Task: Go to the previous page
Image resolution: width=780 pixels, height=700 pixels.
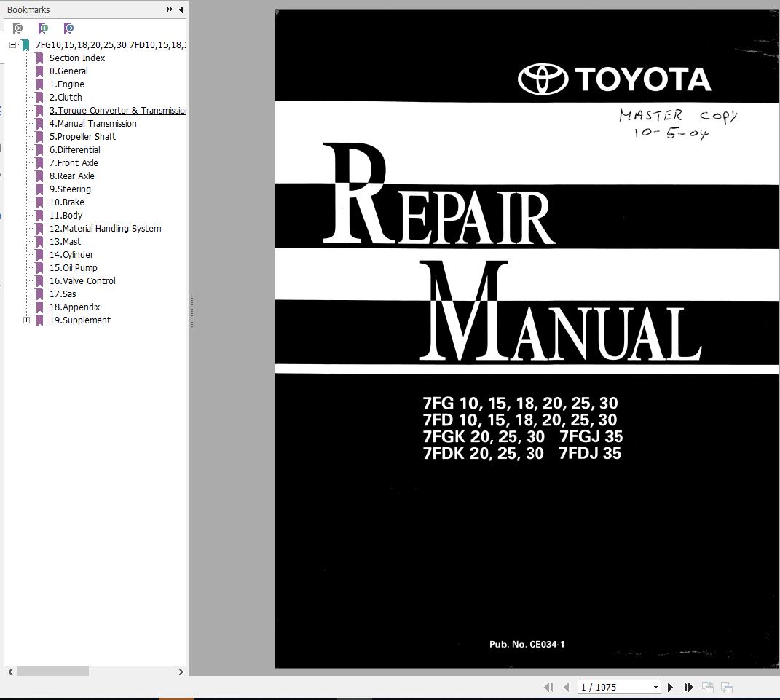Action: [x=566, y=687]
